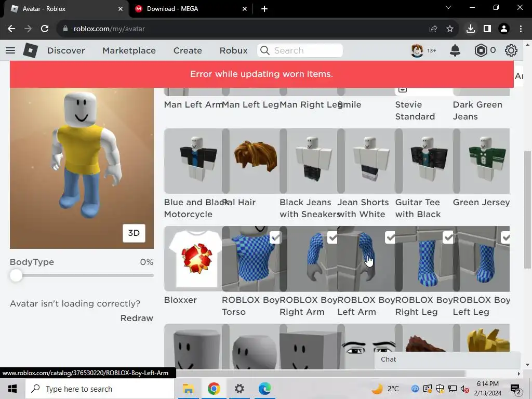Open Settings from the taskbar
Image resolution: width=532 pixels, height=399 pixels.
239,389
